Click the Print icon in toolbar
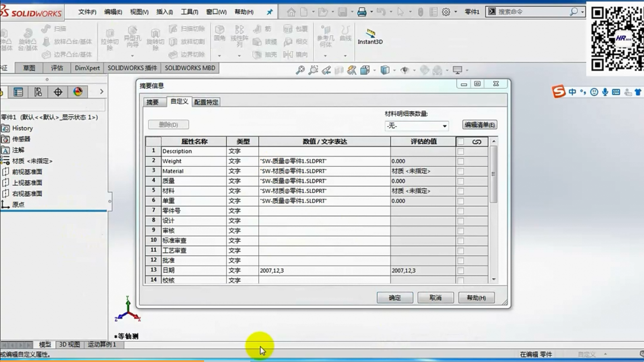 362,12
